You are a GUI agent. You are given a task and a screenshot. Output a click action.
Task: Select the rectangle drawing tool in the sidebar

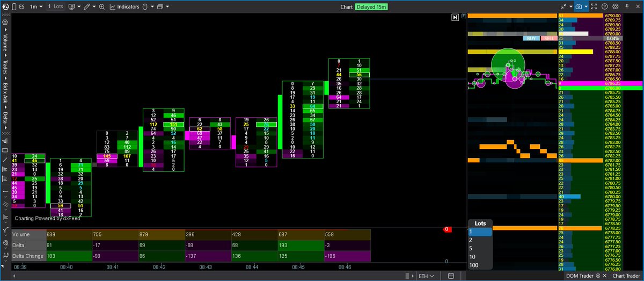pyautogui.click(x=5, y=150)
